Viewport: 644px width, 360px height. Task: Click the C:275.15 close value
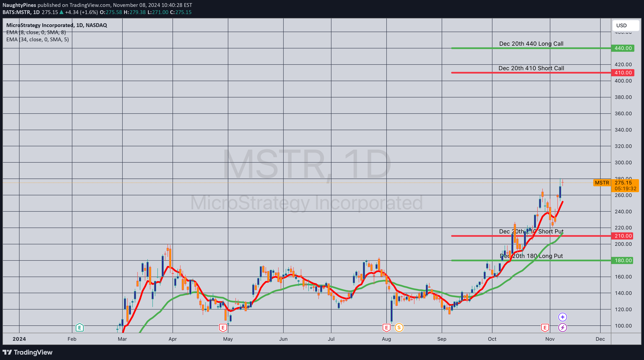tap(181, 12)
